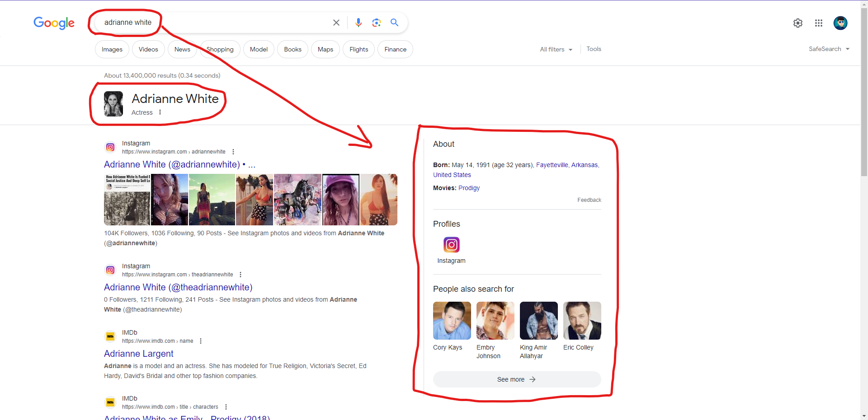Clear the search box with X icon

(336, 23)
